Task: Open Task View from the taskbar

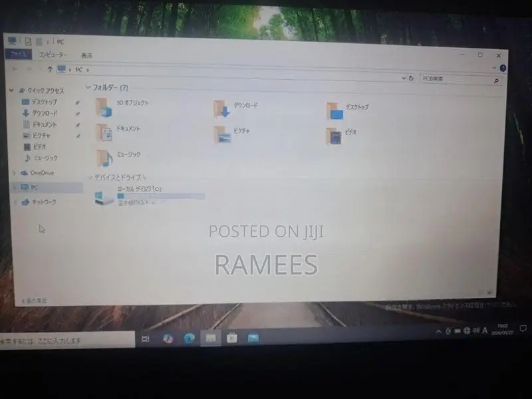Action: [145, 338]
